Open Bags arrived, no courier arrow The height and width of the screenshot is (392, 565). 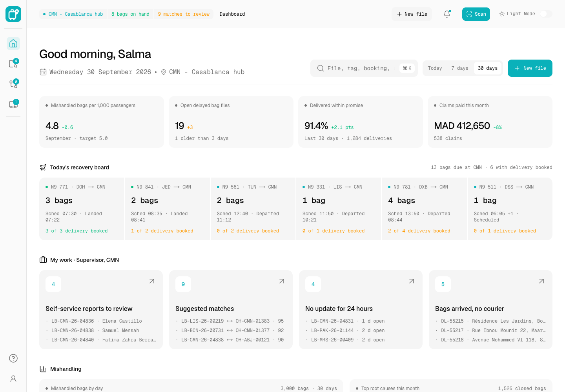click(541, 281)
